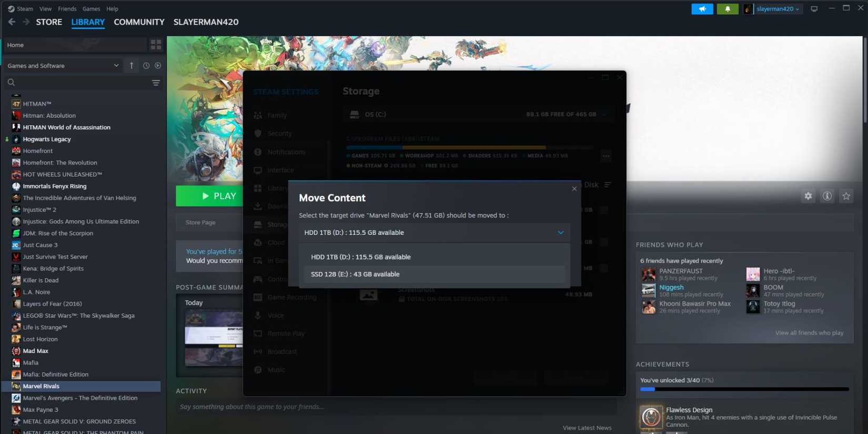Add game to favorites star icon
This screenshot has height=434, width=868.
[846, 196]
